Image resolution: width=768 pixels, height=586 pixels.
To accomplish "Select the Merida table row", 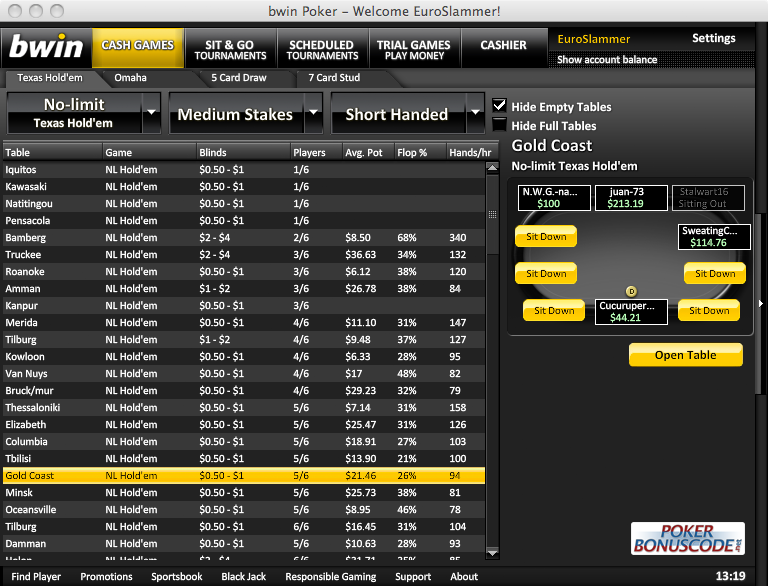I will (244, 322).
